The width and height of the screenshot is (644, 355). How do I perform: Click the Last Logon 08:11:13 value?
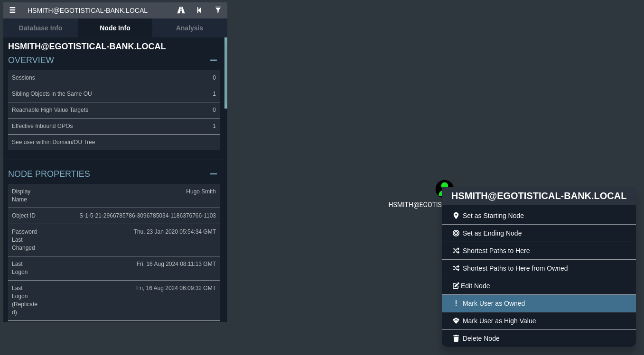pyautogui.click(x=176, y=264)
